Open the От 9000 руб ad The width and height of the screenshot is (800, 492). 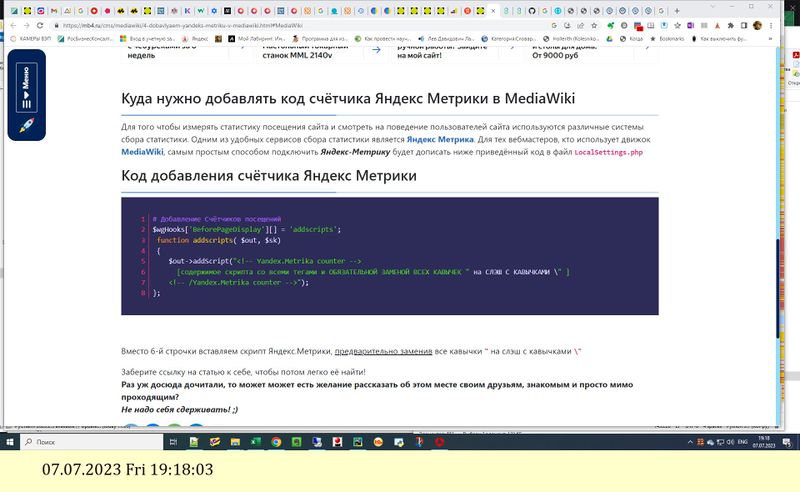555,55
